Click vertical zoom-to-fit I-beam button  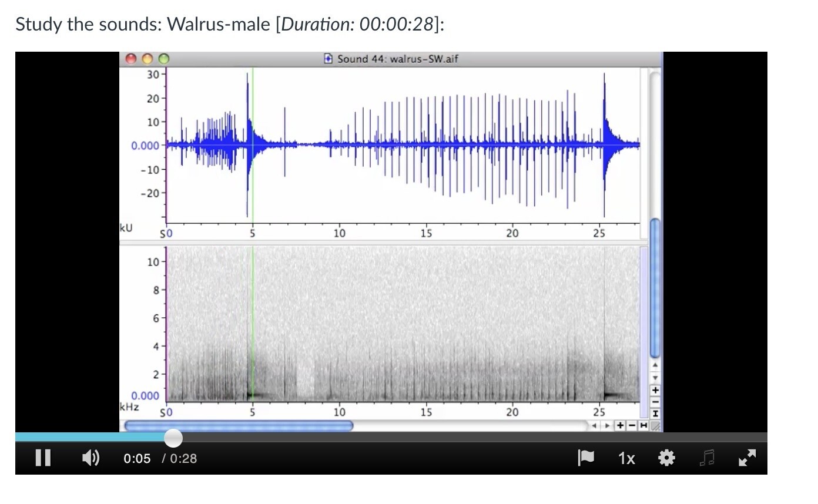tap(655, 414)
